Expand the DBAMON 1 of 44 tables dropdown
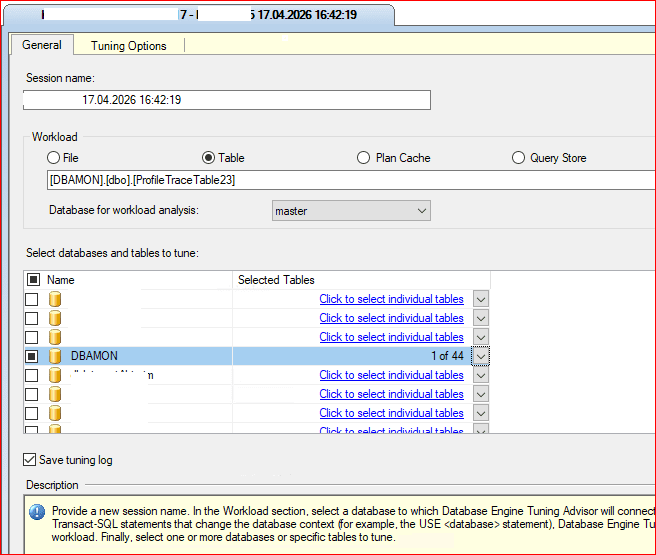This screenshot has height=555, width=656. [481, 356]
